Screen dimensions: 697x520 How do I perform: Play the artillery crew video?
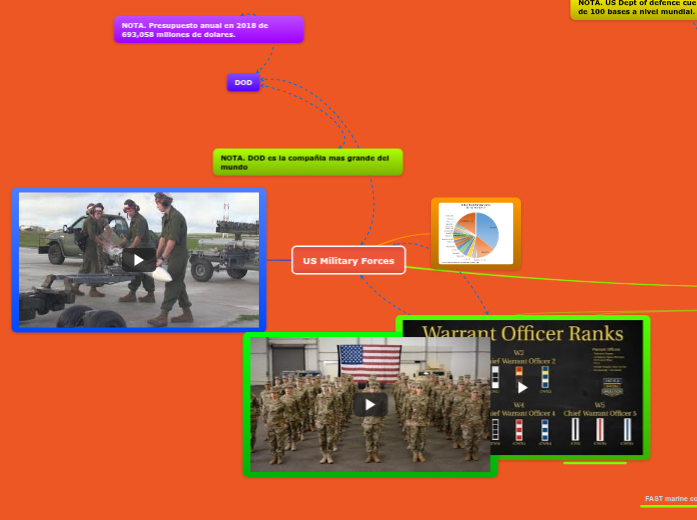pyautogui.click(x=139, y=260)
